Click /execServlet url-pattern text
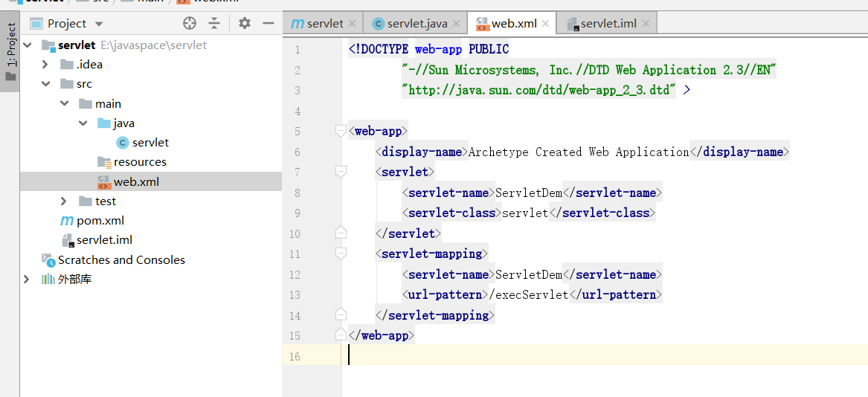The width and height of the screenshot is (868, 397). (x=529, y=295)
